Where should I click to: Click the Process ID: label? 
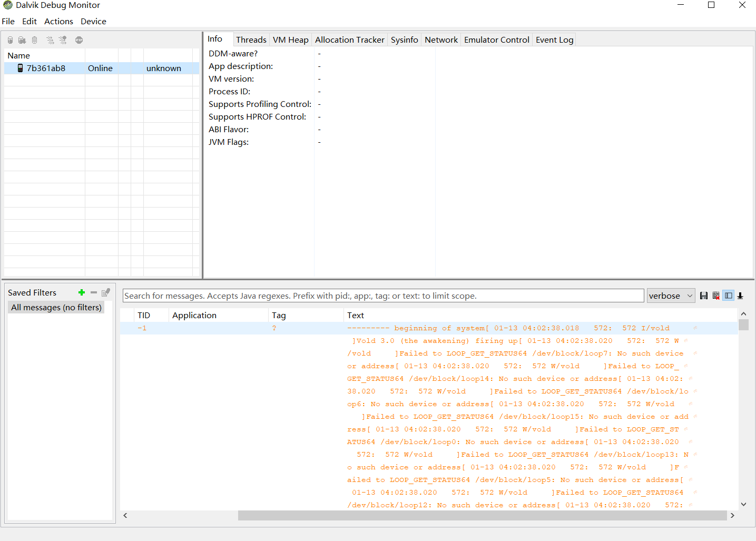click(x=229, y=91)
